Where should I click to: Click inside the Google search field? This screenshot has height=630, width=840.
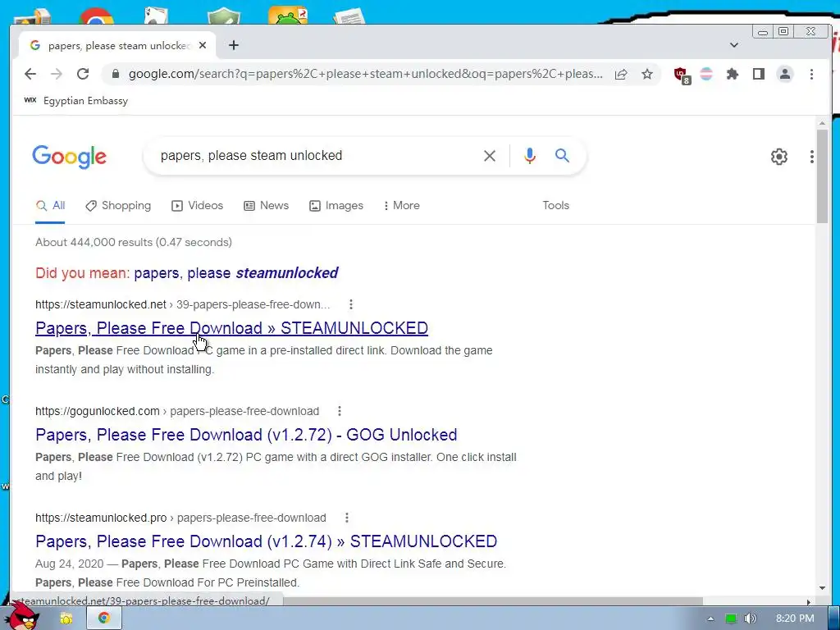(316, 156)
